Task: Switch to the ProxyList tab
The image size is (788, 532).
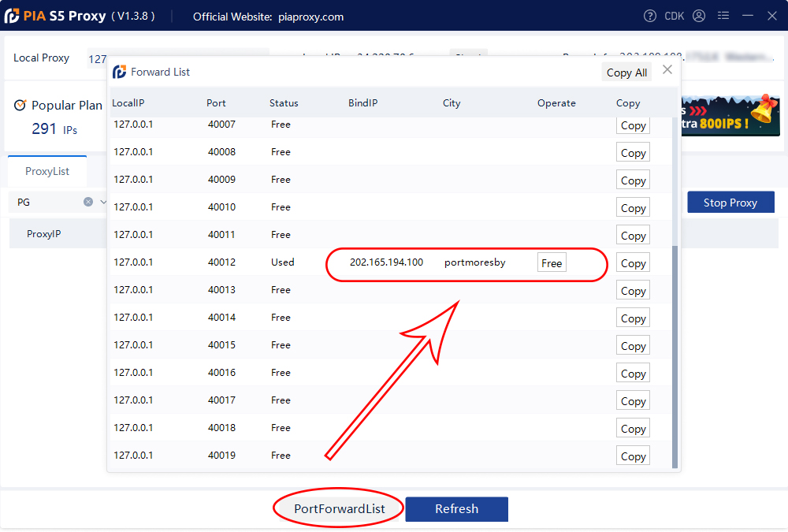Action: [47, 171]
